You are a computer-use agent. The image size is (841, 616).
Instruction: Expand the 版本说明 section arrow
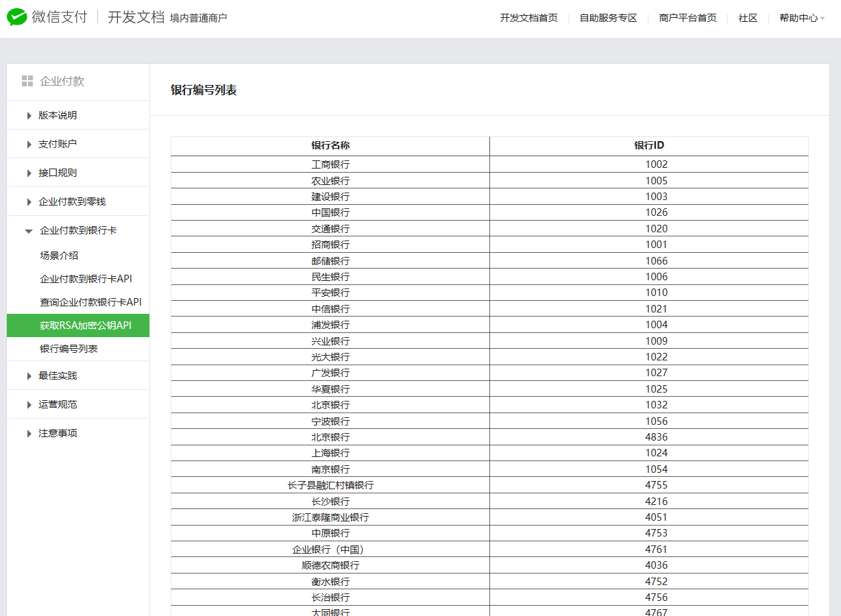(x=29, y=116)
